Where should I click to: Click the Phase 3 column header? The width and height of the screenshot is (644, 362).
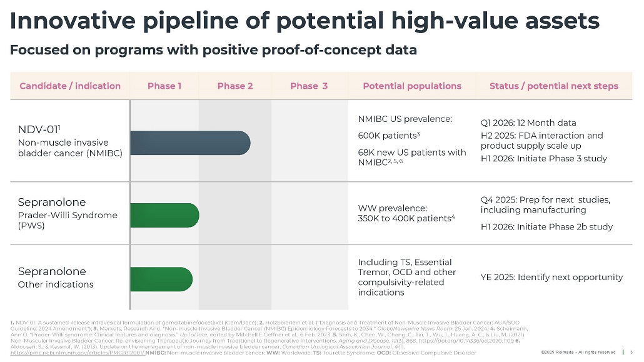pyautogui.click(x=309, y=86)
